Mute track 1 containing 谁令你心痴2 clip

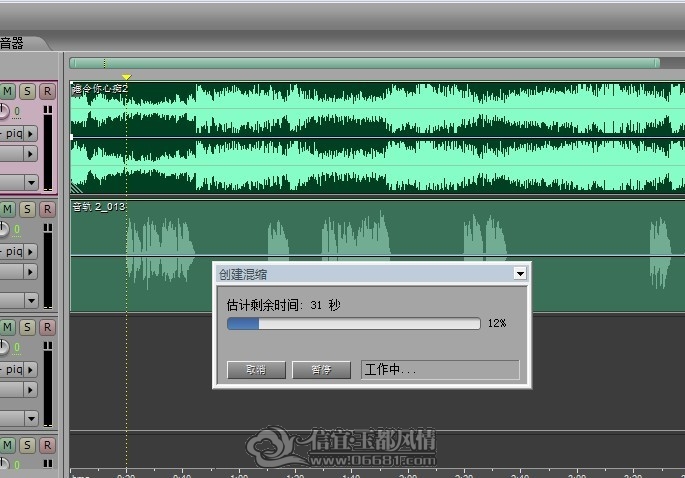pyautogui.click(x=7, y=91)
